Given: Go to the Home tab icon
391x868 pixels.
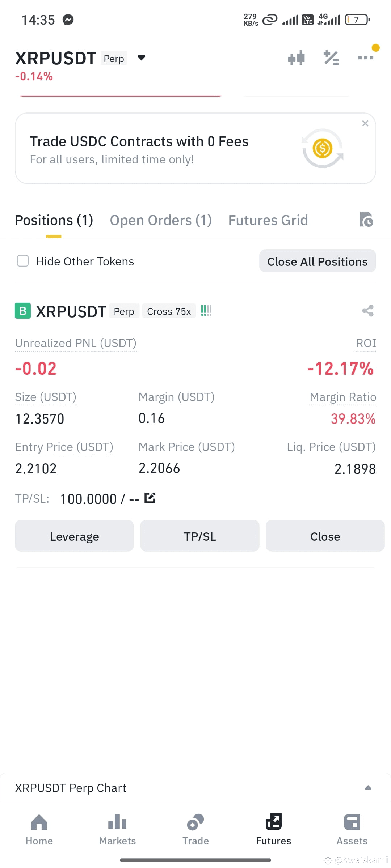Looking at the screenshot, I should 39,822.
